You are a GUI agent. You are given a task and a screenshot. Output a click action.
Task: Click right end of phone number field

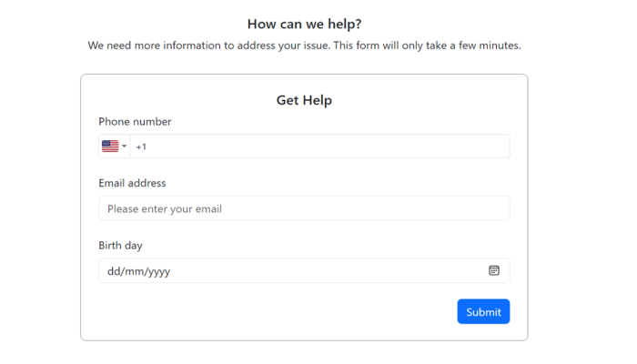click(x=498, y=147)
